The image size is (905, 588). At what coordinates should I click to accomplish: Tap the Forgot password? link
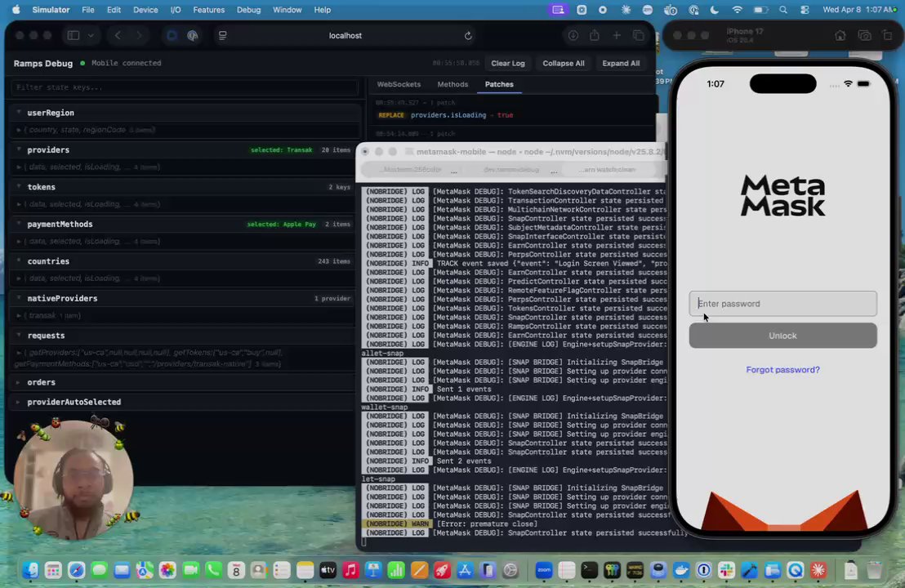click(782, 369)
